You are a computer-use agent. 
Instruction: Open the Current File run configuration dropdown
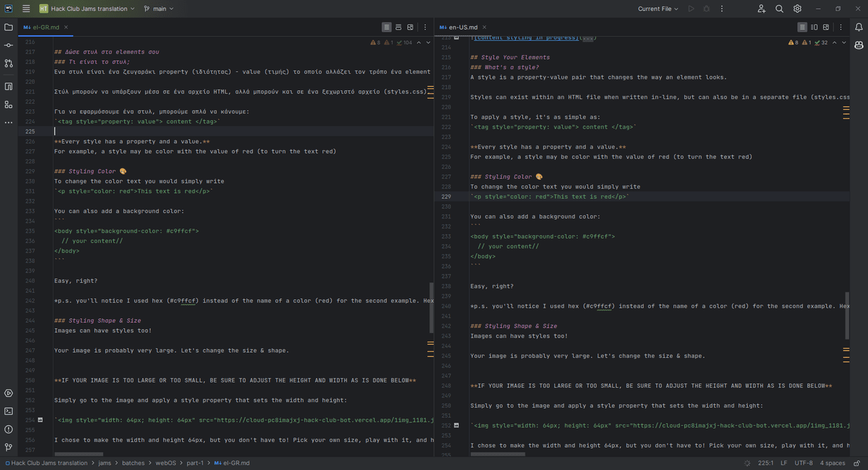[658, 9]
